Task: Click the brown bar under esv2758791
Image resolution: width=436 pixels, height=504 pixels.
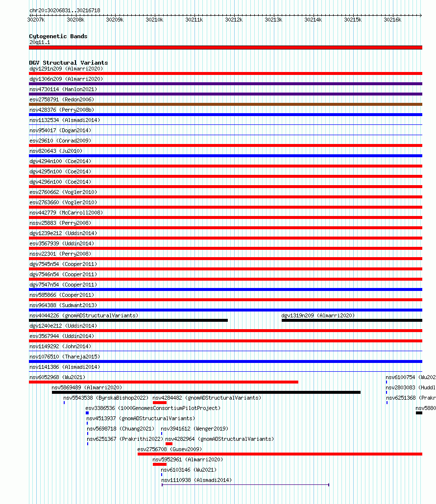Action: click(x=225, y=104)
